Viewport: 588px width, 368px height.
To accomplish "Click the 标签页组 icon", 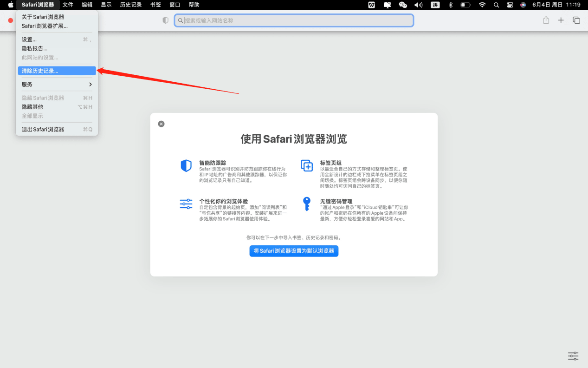I will [x=307, y=165].
